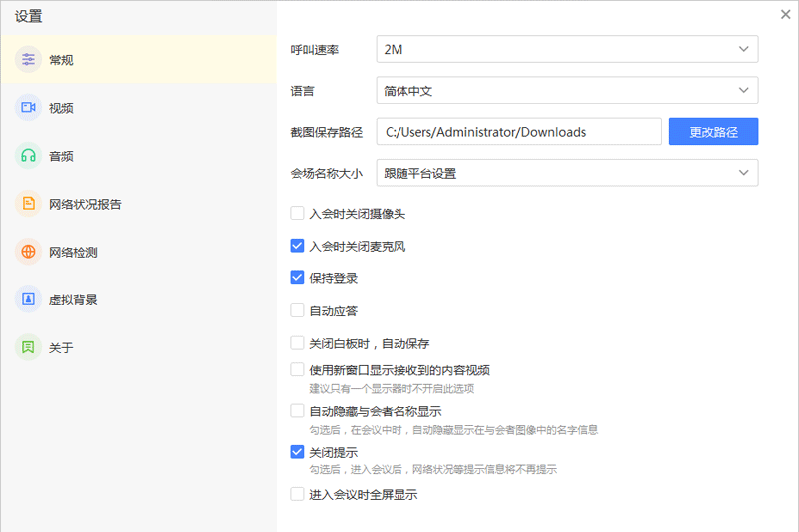
Task: Click the 音频 headphones icon
Action: (x=28, y=156)
